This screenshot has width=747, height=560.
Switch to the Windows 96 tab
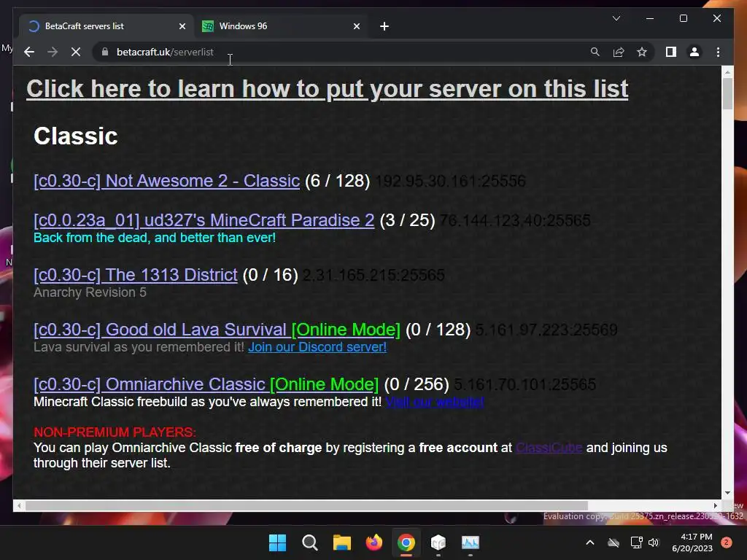281,26
